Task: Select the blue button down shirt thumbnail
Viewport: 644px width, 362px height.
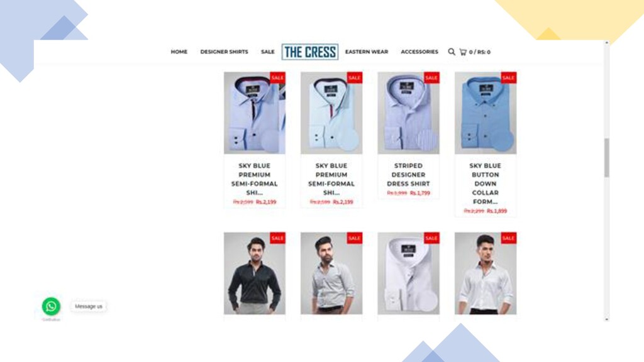Action: (x=486, y=113)
